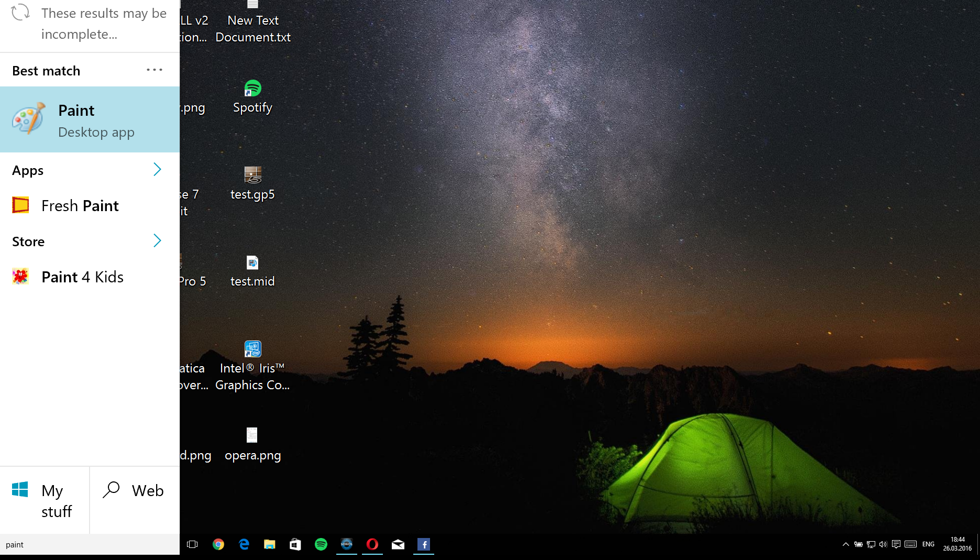Switch to Sonos app on taskbar
Viewport: 980px width, 560px height.
(x=347, y=544)
